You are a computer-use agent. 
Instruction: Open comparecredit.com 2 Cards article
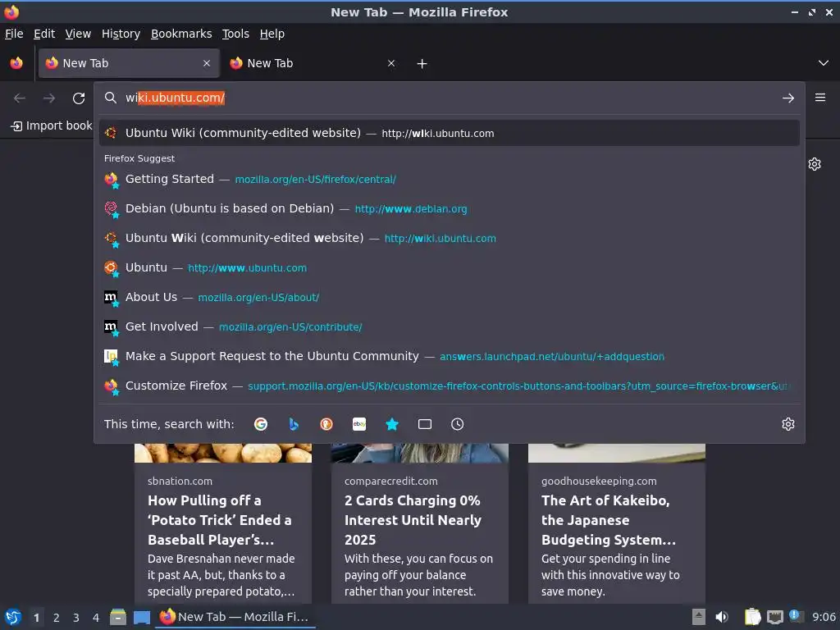(x=419, y=524)
